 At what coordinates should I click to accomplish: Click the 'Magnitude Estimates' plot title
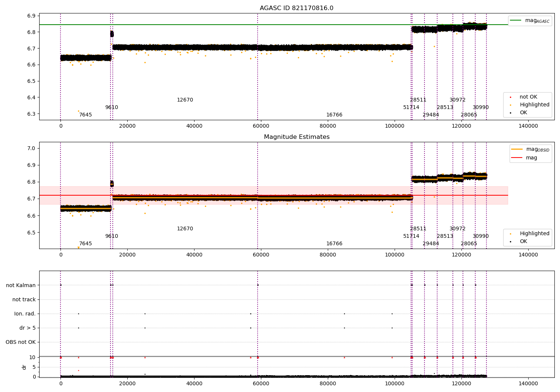point(297,137)
